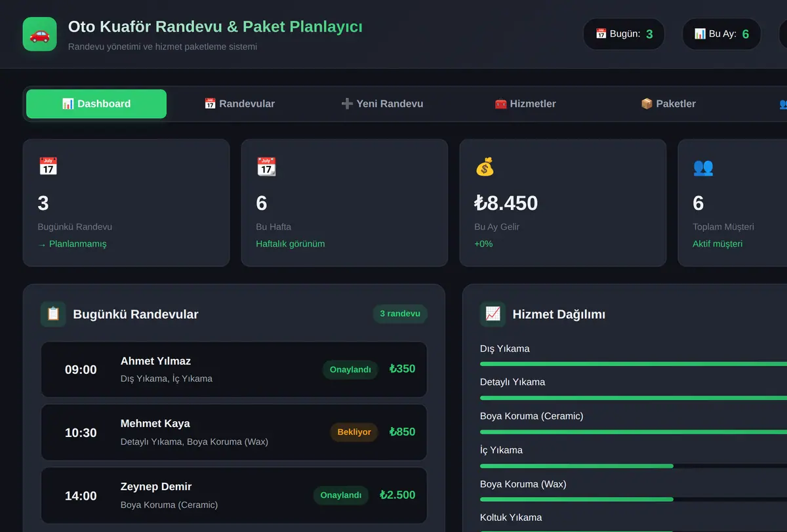Click Onaylandı status badge for Ahmet Yılmaz
This screenshot has width=787, height=532.
click(350, 369)
